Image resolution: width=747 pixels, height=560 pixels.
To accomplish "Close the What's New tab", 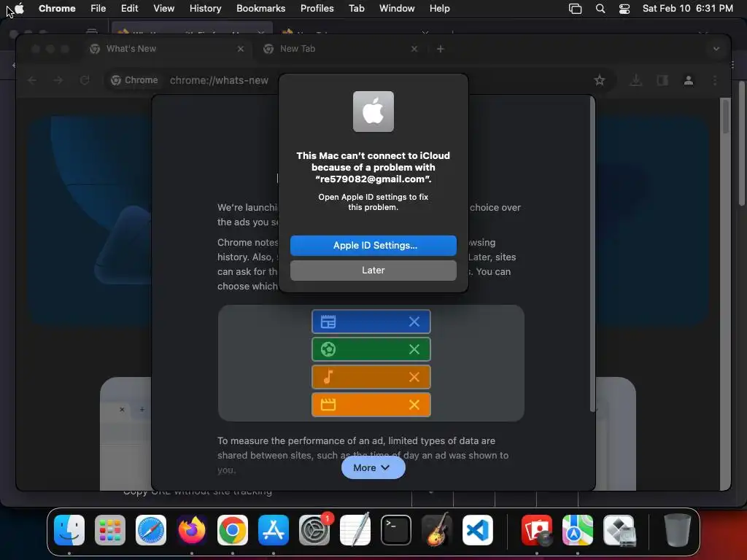I will point(241,49).
